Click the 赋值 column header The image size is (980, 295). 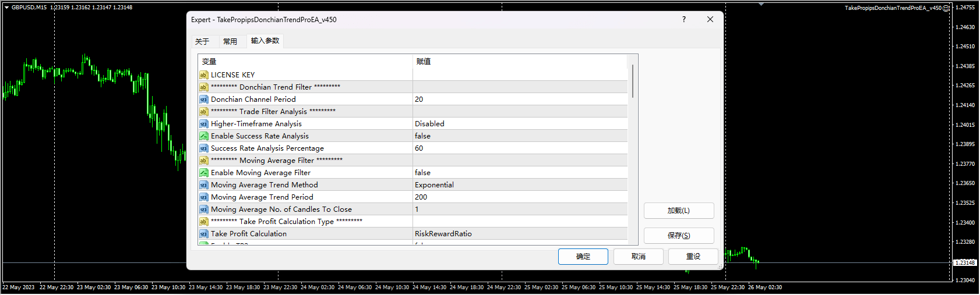pos(520,61)
